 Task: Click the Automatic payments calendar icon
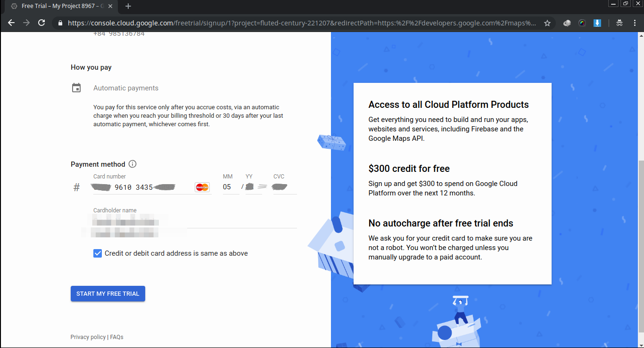(x=76, y=88)
